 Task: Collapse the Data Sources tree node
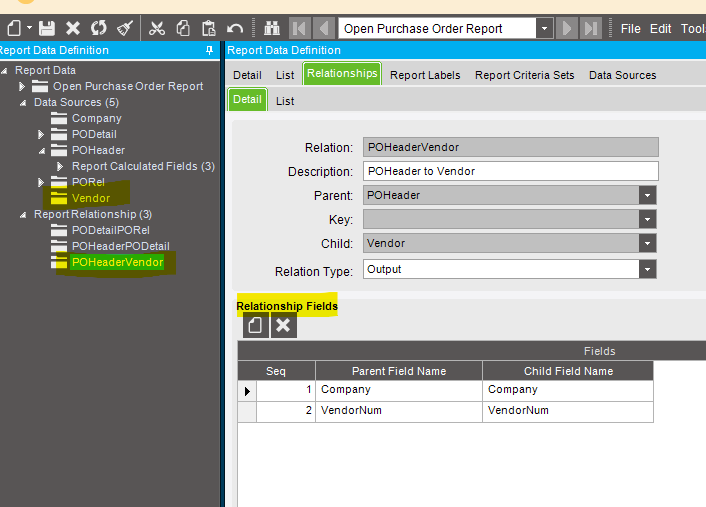click(x=23, y=102)
